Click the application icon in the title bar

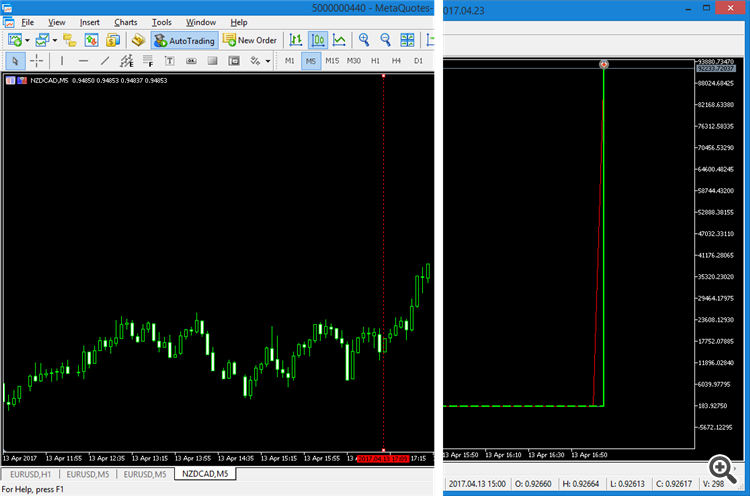coord(7,8)
